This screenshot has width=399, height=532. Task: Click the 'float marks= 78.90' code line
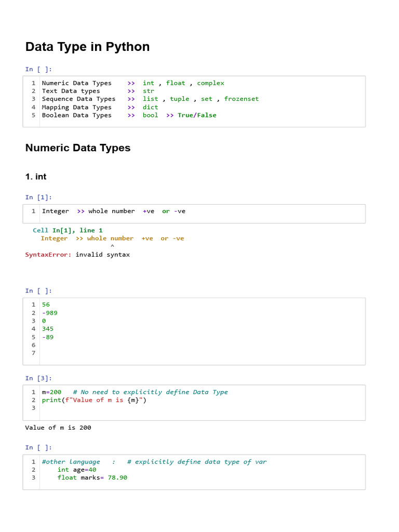pos(92,478)
